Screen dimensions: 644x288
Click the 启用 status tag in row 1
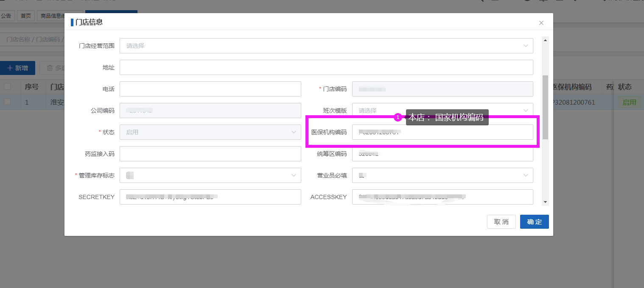tap(629, 102)
